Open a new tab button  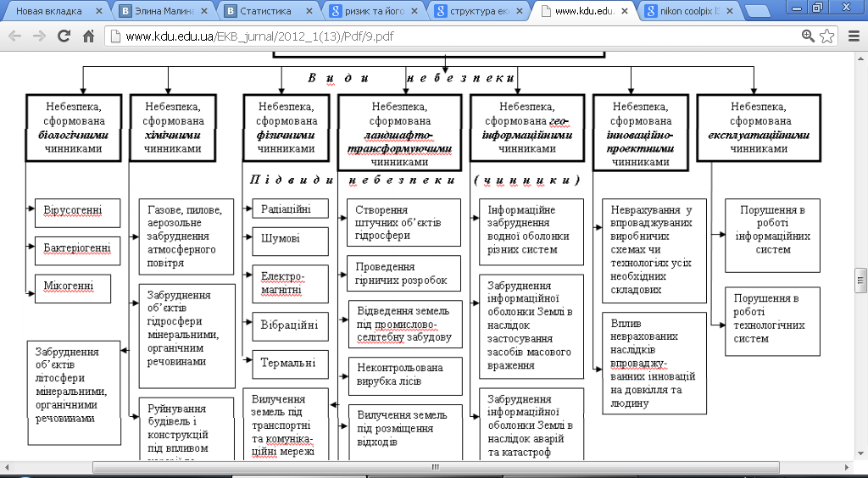pos(757,11)
